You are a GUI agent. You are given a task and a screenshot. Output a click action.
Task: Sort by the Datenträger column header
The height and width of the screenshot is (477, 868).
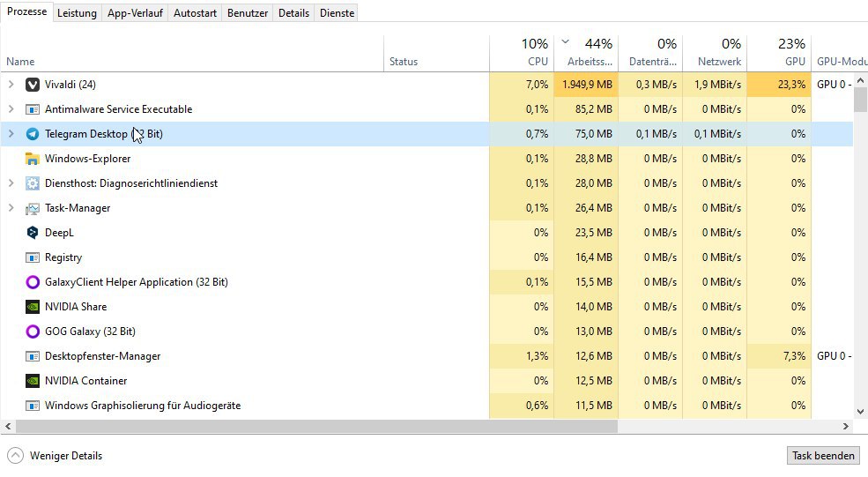(650, 54)
